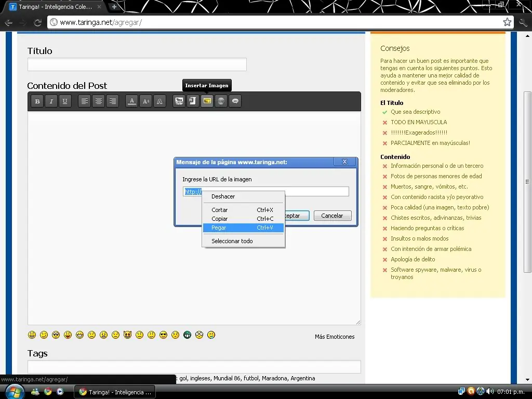This screenshot has height=399, width=532.
Task: Insert the drooling last emoticon
Action: pyautogui.click(x=211, y=335)
